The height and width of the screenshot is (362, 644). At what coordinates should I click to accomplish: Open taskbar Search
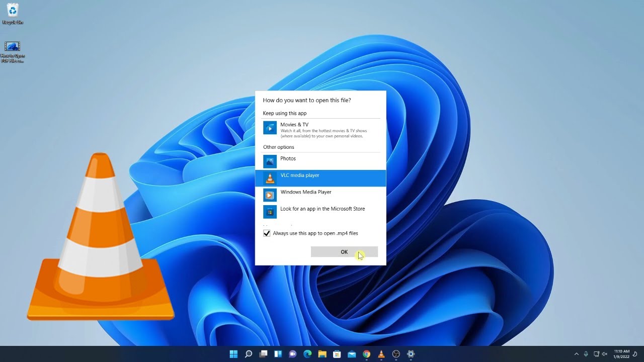coord(249,354)
